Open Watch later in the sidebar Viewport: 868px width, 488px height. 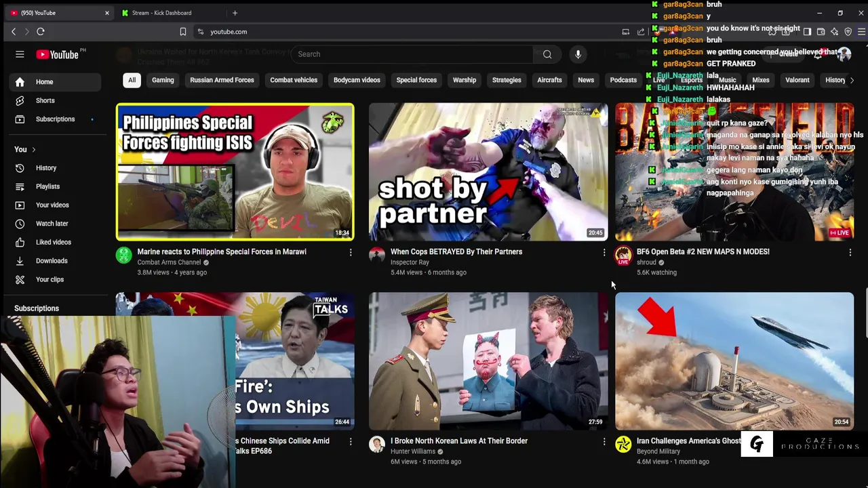(55, 224)
